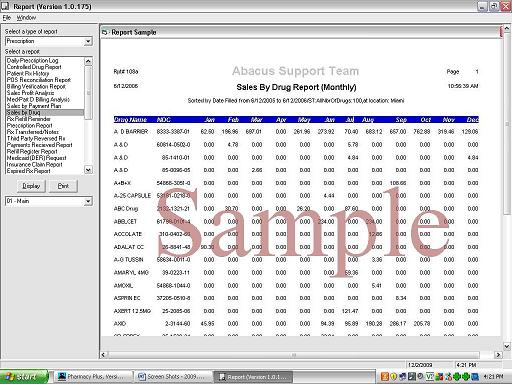Click the report list scrollbar thumb
512x384 pixels.
(x=88, y=92)
